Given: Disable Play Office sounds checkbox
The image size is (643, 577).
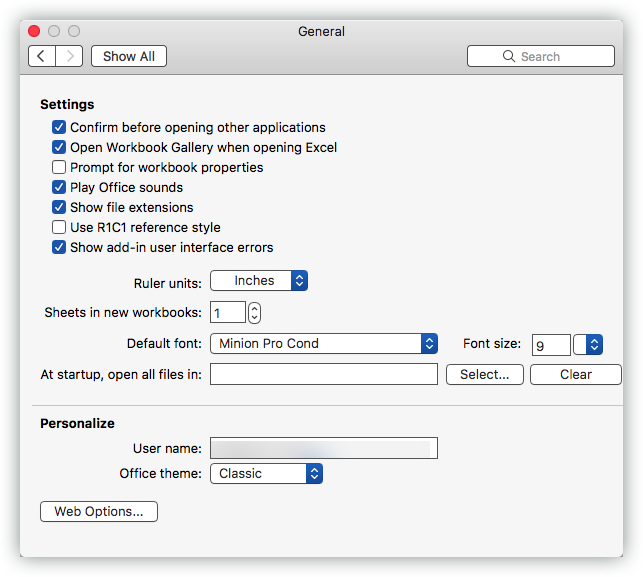Looking at the screenshot, I should click(x=59, y=187).
